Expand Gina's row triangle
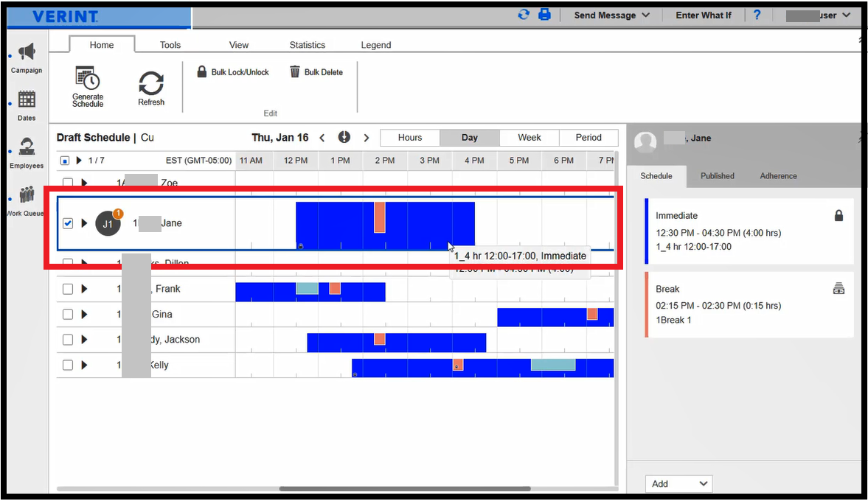This screenshot has width=868, height=501. click(84, 314)
